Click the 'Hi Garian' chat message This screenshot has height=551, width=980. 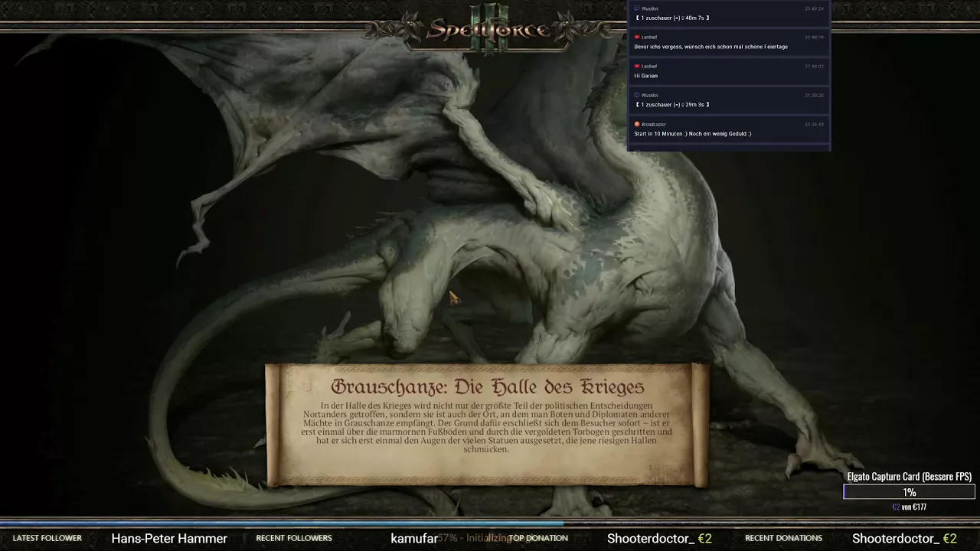click(645, 76)
